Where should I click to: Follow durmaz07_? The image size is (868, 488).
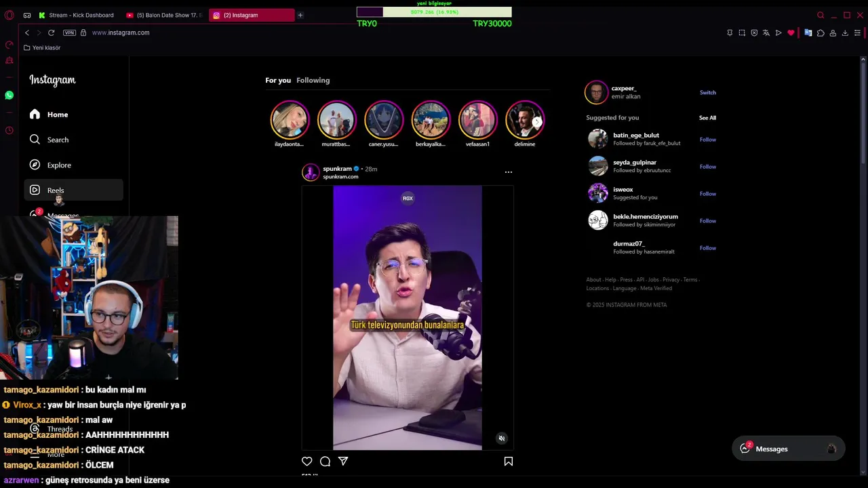[707, 248]
